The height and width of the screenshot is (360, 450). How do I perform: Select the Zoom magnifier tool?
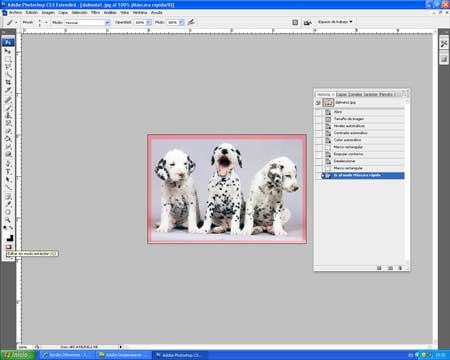click(8, 220)
